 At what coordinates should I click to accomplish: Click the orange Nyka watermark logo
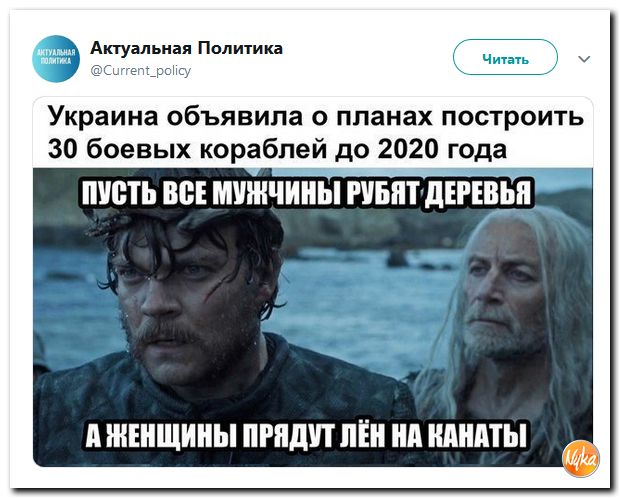click(581, 459)
